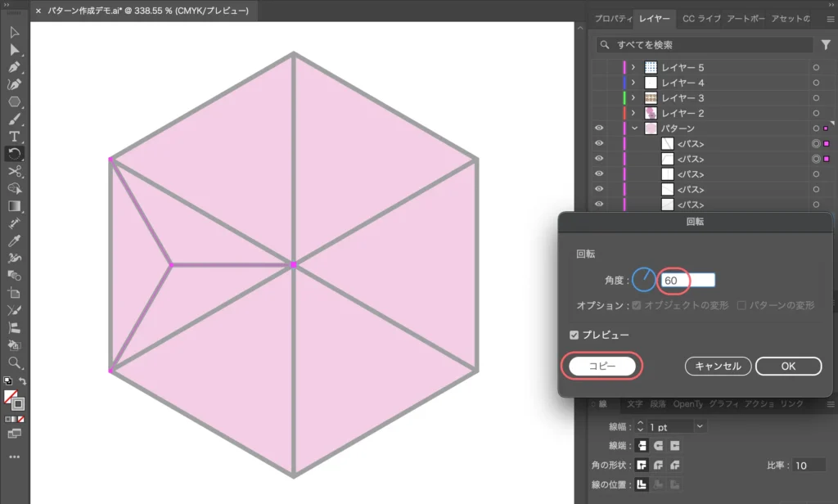Open the 線幅 stroke weight dropdown
This screenshot has width=838, height=504.
tap(699, 426)
